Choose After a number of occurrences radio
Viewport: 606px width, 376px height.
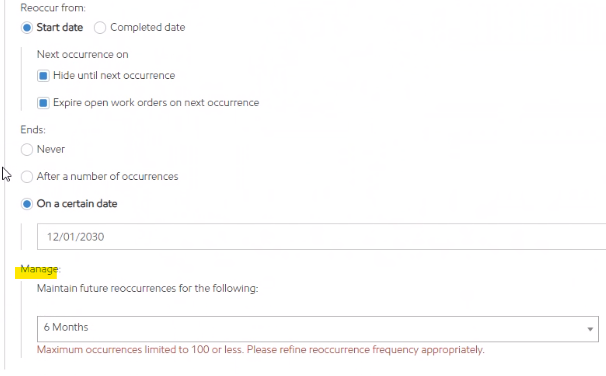[x=27, y=177]
